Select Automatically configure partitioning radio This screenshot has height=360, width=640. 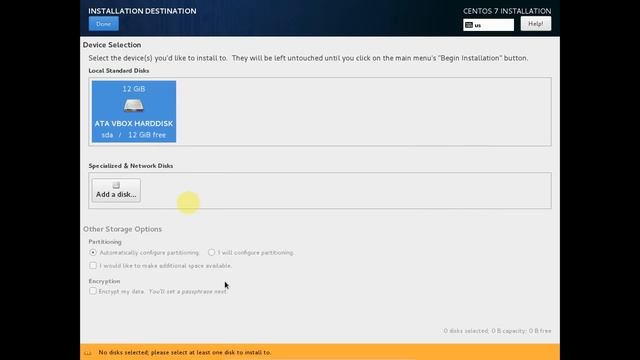(x=93, y=253)
